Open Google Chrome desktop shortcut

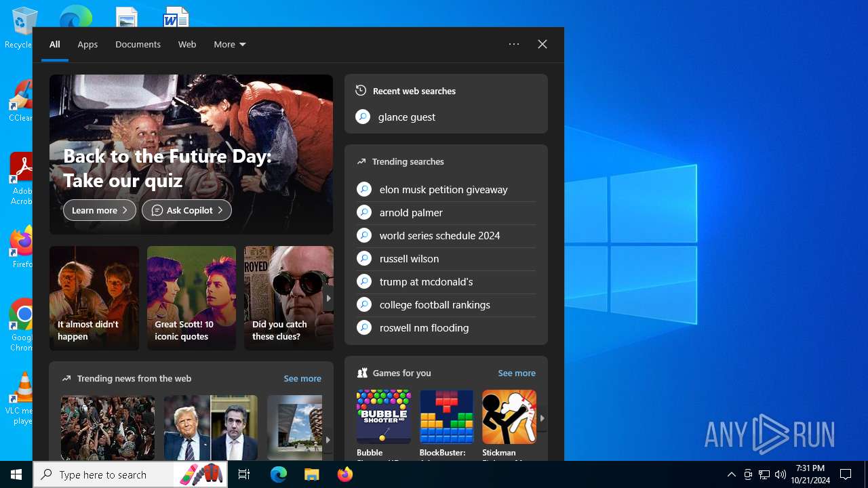coord(22,324)
